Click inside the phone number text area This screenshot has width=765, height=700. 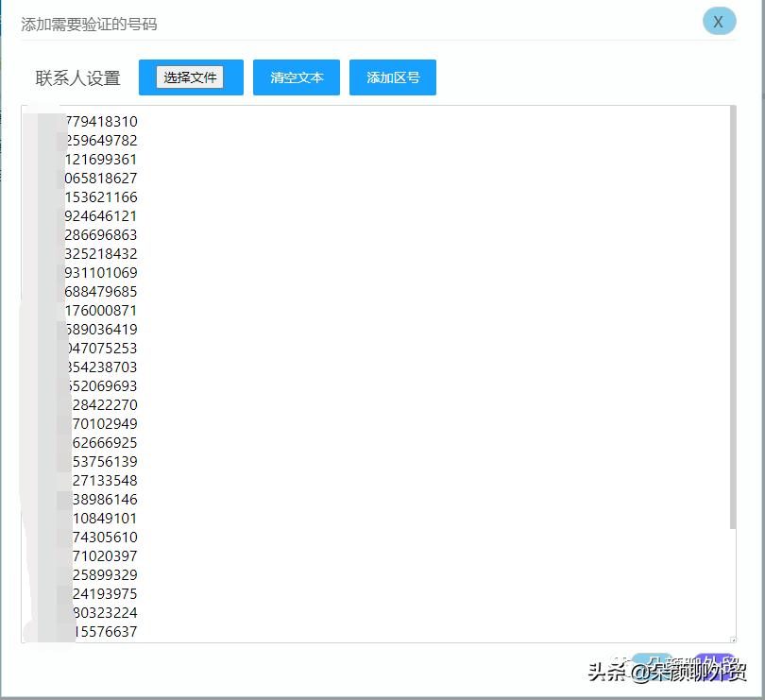378,378
